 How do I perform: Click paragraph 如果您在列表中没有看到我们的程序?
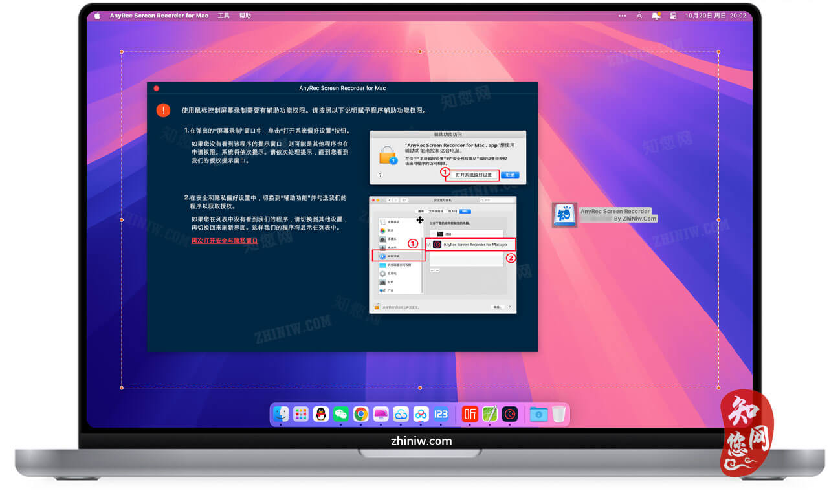coord(270,223)
